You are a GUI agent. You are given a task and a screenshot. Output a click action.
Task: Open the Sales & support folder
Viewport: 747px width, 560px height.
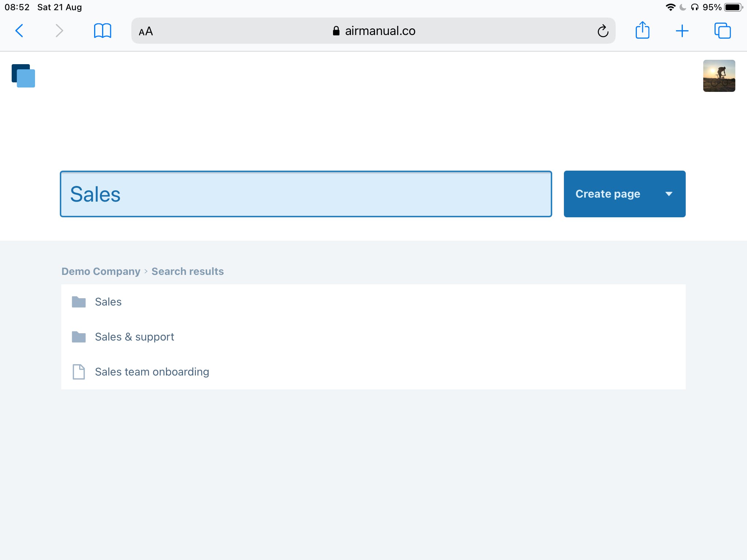coord(134,337)
